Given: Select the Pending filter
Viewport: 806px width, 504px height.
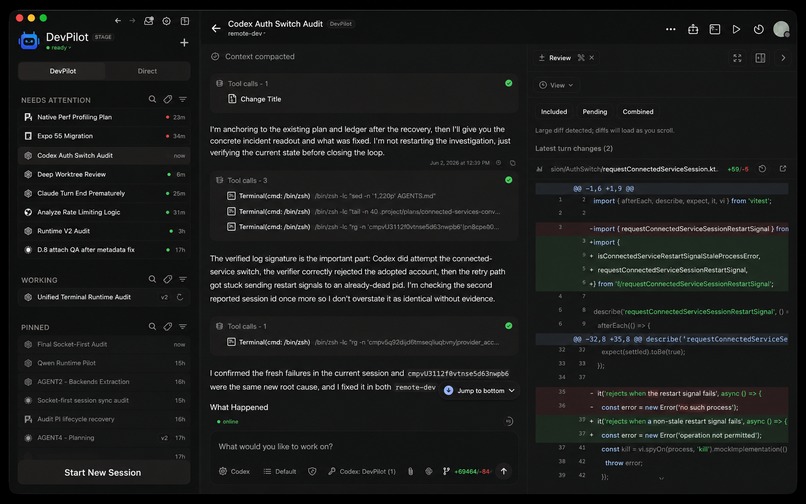Looking at the screenshot, I should coord(594,112).
